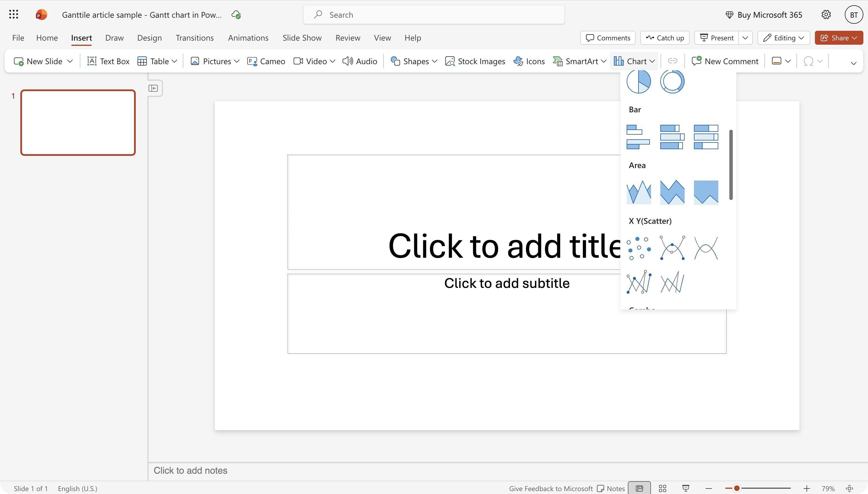Switch to the Animations tab
868x494 pixels.
pos(248,38)
